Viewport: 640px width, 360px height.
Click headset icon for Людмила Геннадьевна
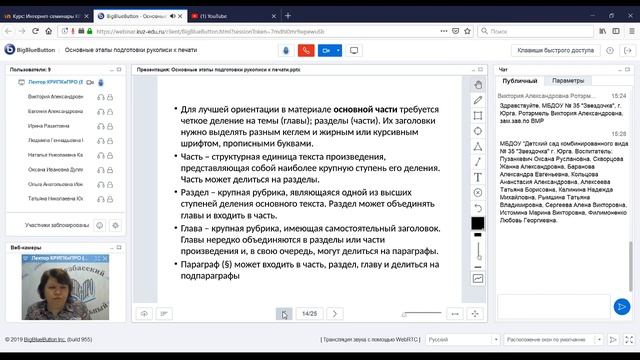[x=101, y=141]
